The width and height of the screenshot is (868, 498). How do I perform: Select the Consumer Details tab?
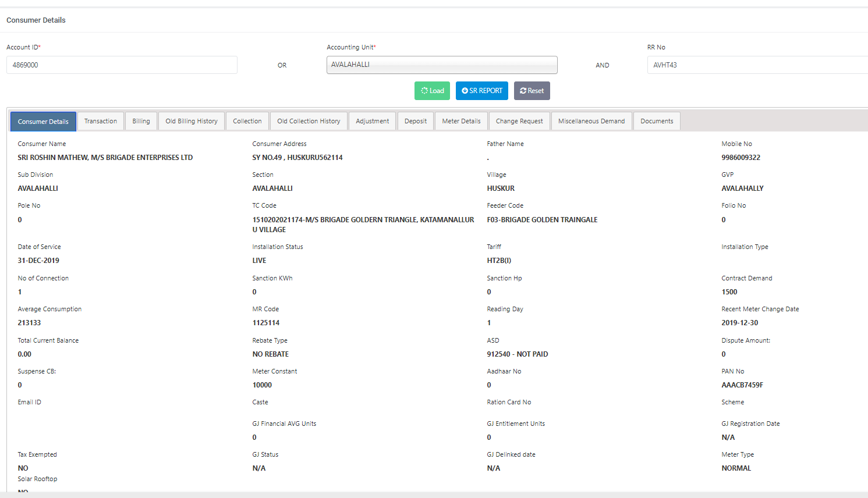tap(43, 122)
